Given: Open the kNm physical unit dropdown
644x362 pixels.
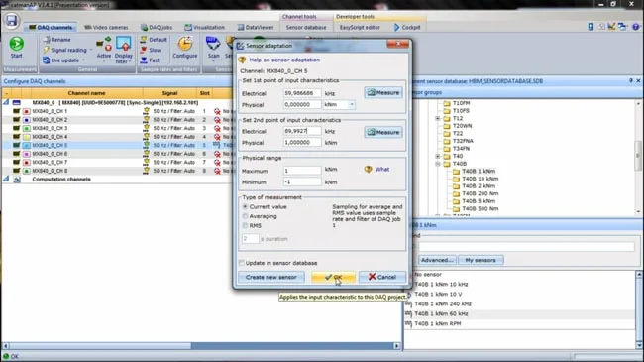Looking at the screenshot, I should [x=352, y=105].
